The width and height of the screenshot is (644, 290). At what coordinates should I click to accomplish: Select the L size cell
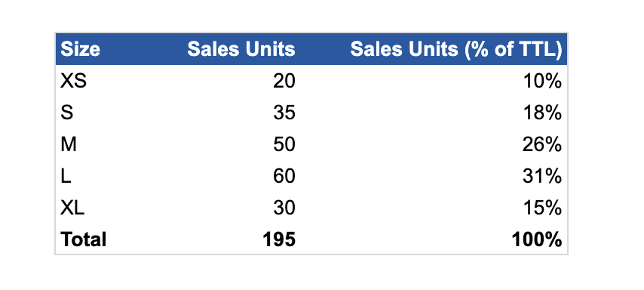66,177
